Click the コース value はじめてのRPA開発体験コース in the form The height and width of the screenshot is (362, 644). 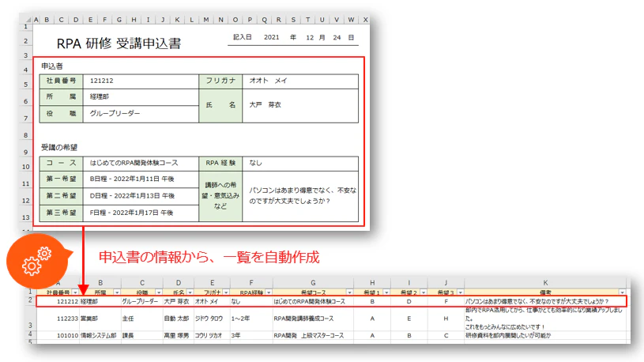pyautogui.click(x=134, y=163)
